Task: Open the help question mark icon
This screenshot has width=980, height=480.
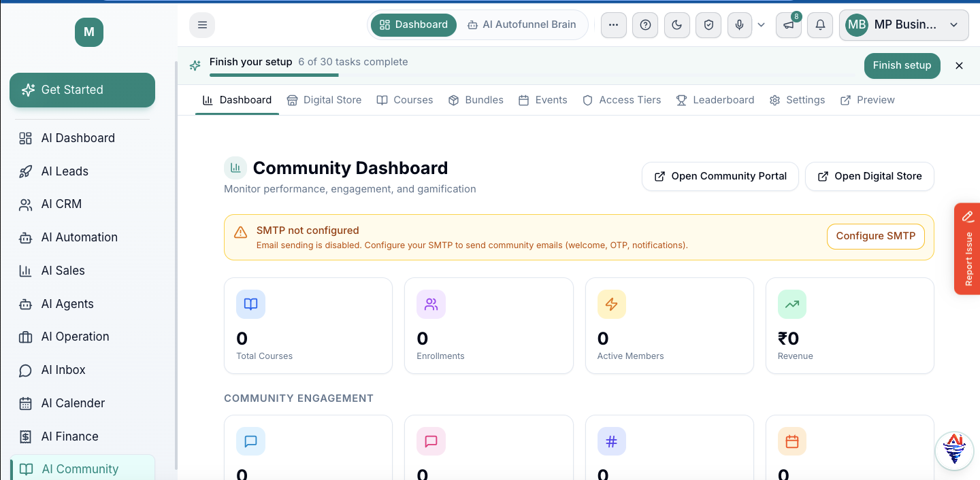Action: pyautogui.click(x=645, y=25)
